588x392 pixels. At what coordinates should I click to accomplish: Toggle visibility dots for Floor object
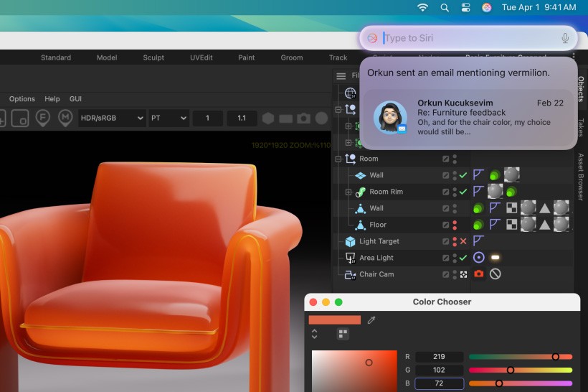tap(455, 225)
